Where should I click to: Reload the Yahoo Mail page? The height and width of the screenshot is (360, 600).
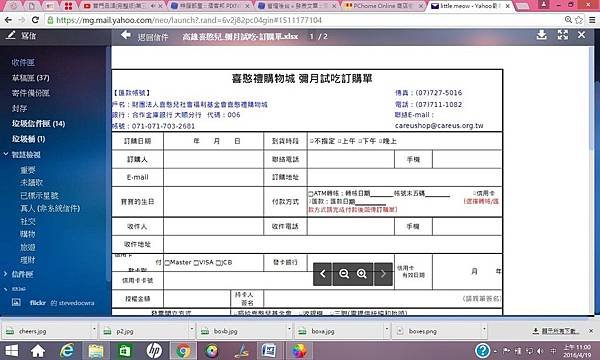pyautogui.click(x=35, y=20)
